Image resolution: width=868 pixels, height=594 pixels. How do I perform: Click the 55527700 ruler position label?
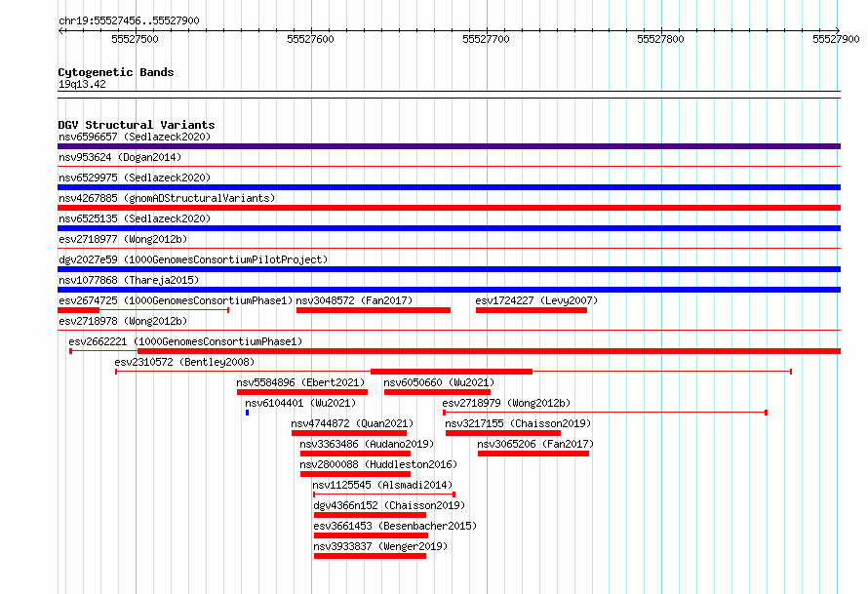pos(486,39)
